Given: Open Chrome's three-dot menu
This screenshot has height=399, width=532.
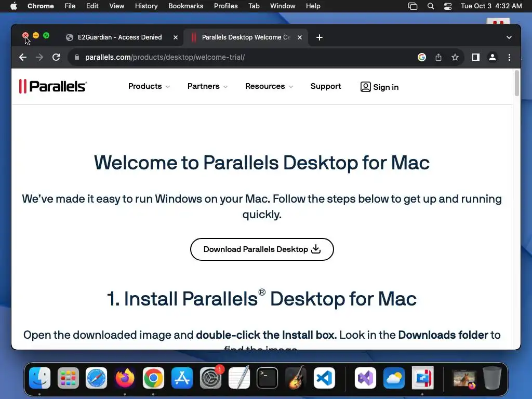Looking at the screenshot, I should coord(509,57).
